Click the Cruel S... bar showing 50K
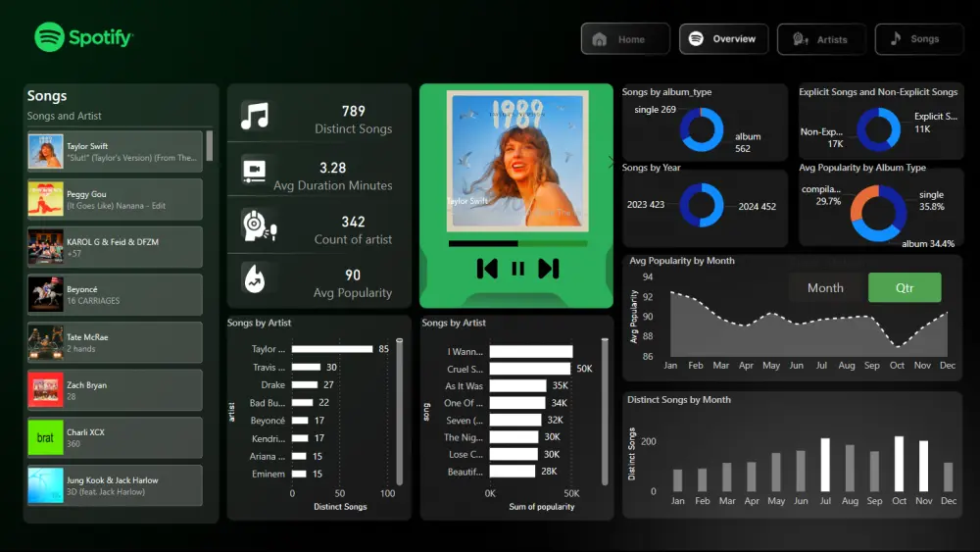 (x=530, y=369)
